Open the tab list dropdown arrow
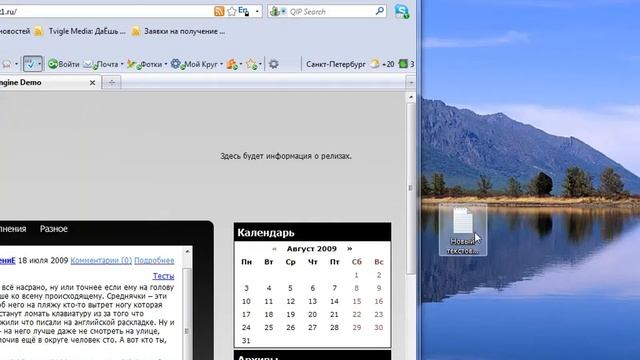This screenshot has width=640, height=360. point(411,82)
